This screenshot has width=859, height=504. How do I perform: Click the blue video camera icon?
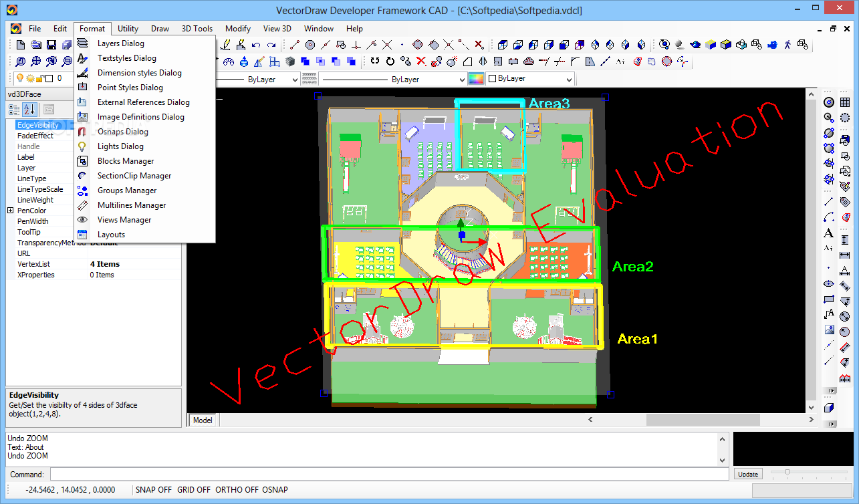pyautogui.click(x=772, y=45)
